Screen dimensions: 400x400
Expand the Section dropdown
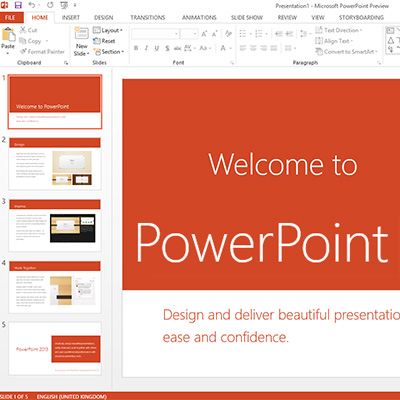pos(109,52)
